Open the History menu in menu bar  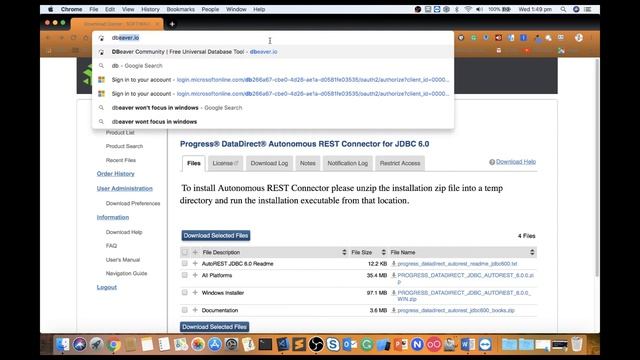coord(150,9)
